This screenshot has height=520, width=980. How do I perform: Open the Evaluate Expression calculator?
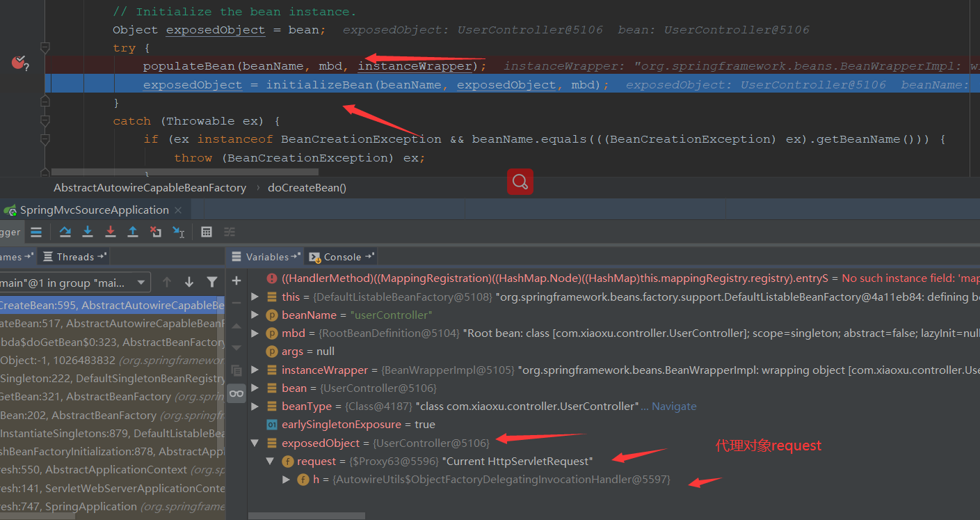coord(207,233)
